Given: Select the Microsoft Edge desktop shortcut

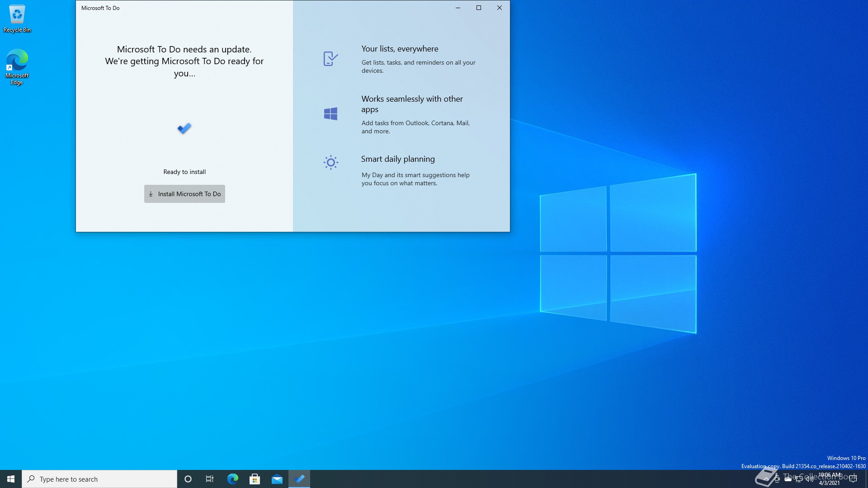Looking at the screenshot, I should tap(17, 67).
